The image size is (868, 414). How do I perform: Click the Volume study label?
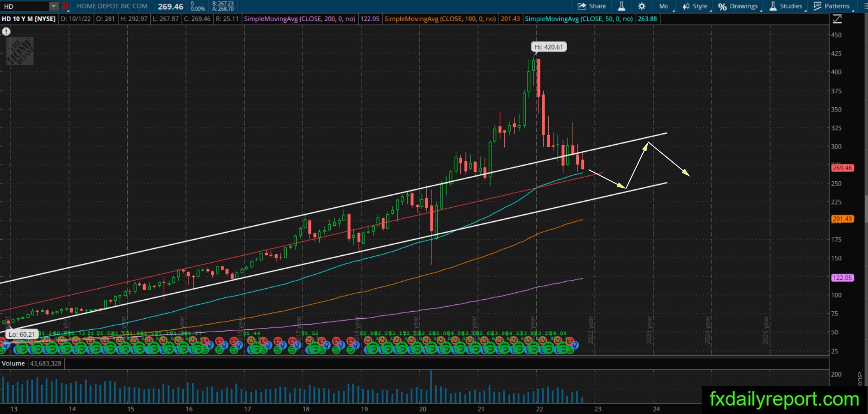[x=13, y=364]
